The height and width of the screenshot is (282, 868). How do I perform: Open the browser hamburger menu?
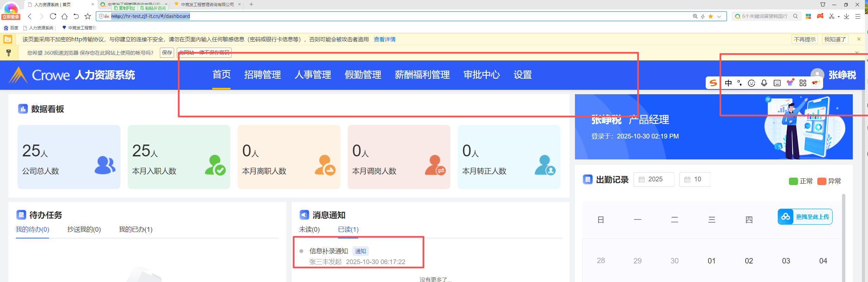858,16
